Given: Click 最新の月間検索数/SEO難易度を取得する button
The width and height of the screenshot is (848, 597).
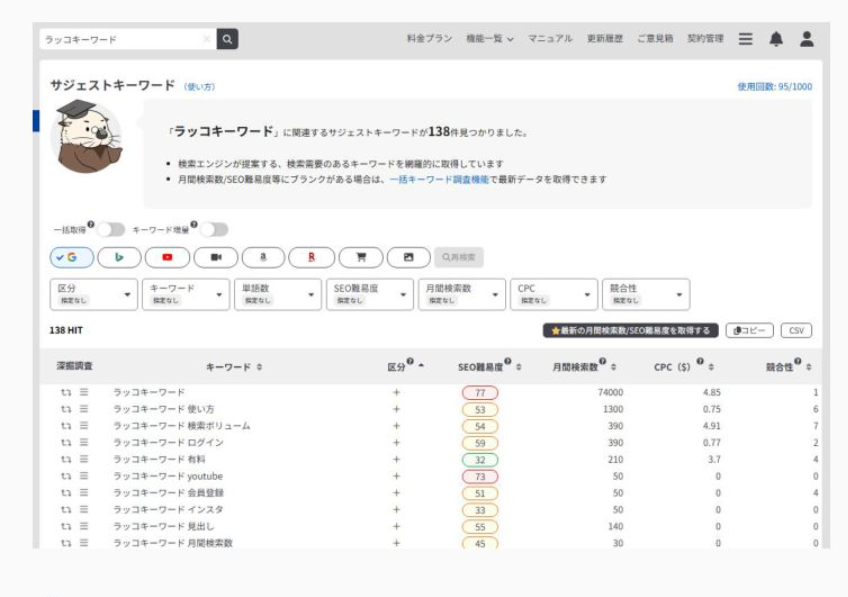Looking at the screenshot, I should point(631,330).
